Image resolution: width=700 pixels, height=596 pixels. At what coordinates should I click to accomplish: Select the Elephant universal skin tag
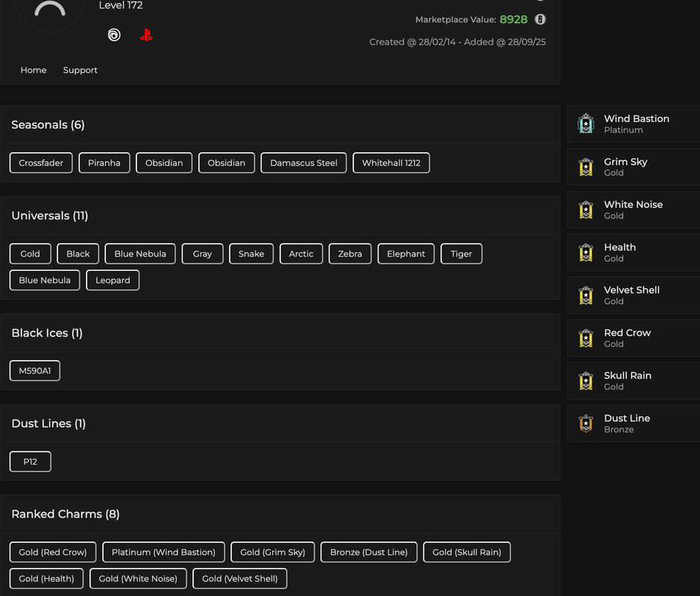(x=406, y=254)
